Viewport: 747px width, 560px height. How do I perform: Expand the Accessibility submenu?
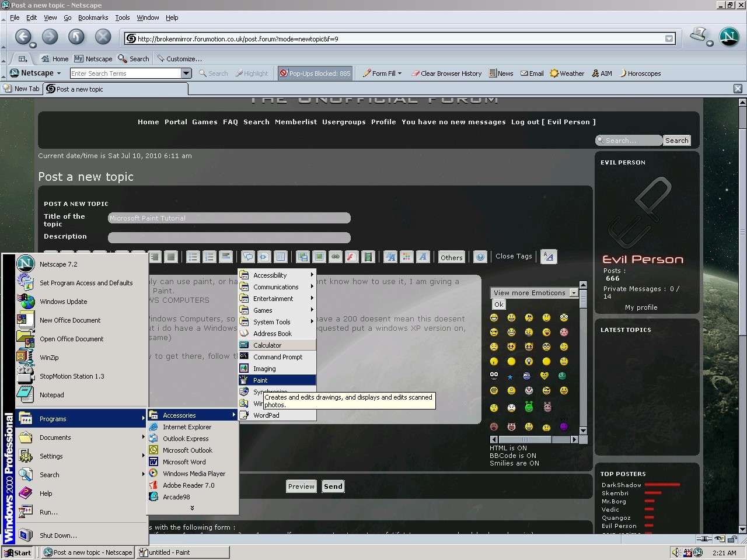click(x=277, y=275)
